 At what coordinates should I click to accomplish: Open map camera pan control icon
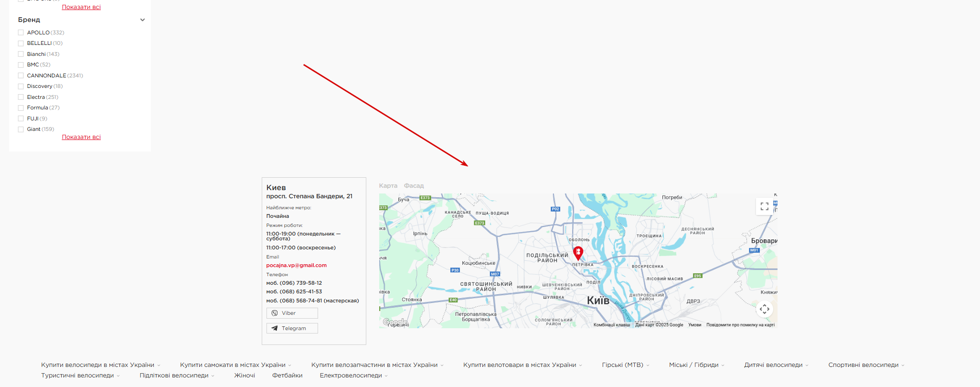click(x=765, y=309)
